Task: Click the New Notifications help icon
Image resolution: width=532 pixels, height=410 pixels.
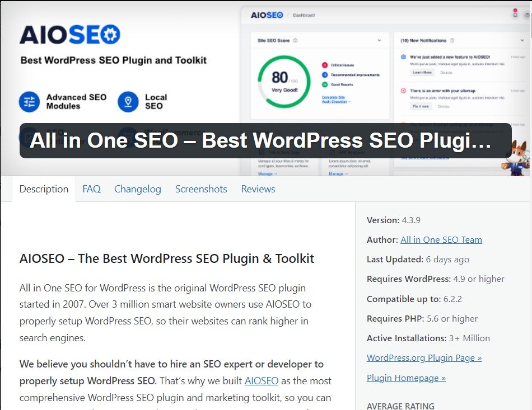Action: point(452,41)
